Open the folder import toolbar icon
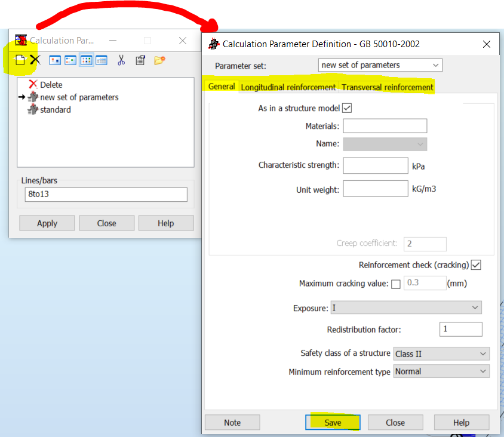The height and width of the screenshot is (437, 504). [159, 60]
